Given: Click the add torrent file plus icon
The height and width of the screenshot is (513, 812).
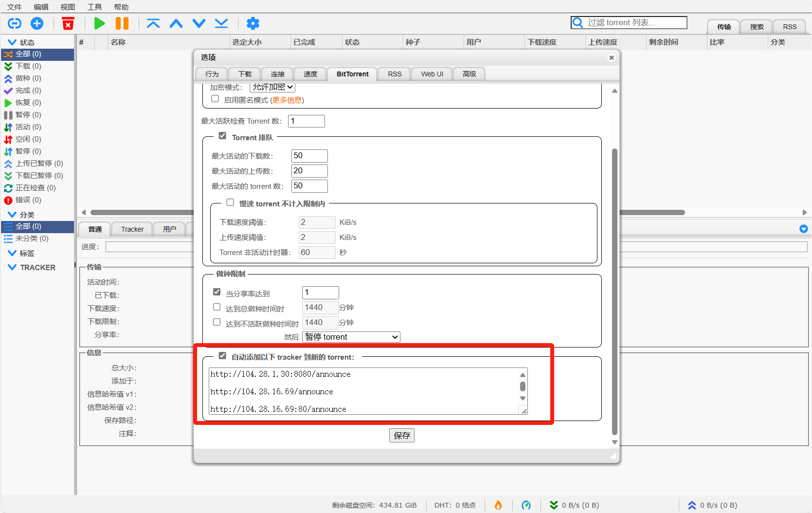Looking at the screenshot, I should (37, 23).
